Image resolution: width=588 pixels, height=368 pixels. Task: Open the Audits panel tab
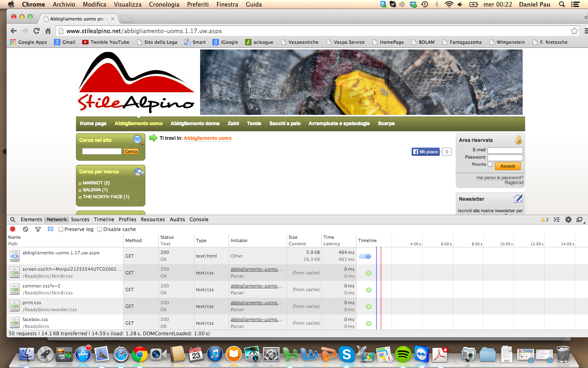pos(177,220)
